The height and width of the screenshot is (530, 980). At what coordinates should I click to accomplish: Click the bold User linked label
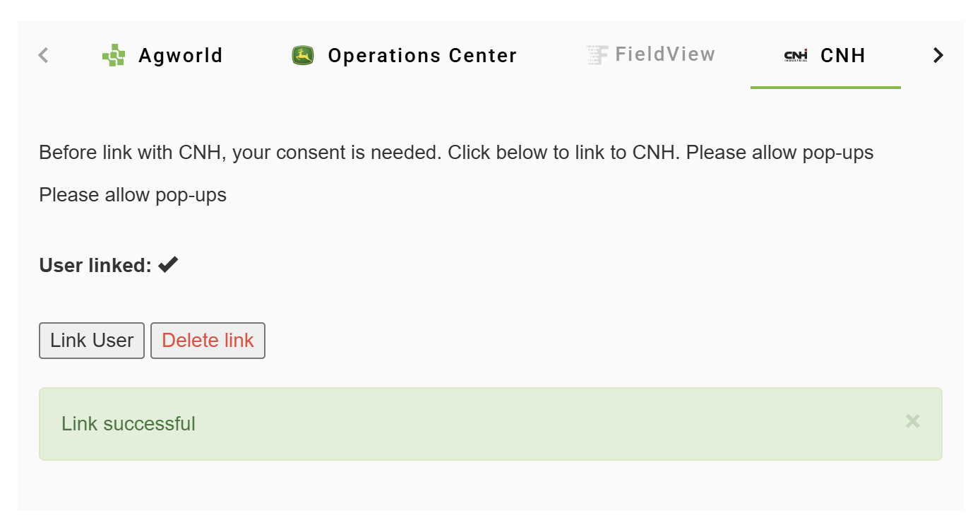95,266
